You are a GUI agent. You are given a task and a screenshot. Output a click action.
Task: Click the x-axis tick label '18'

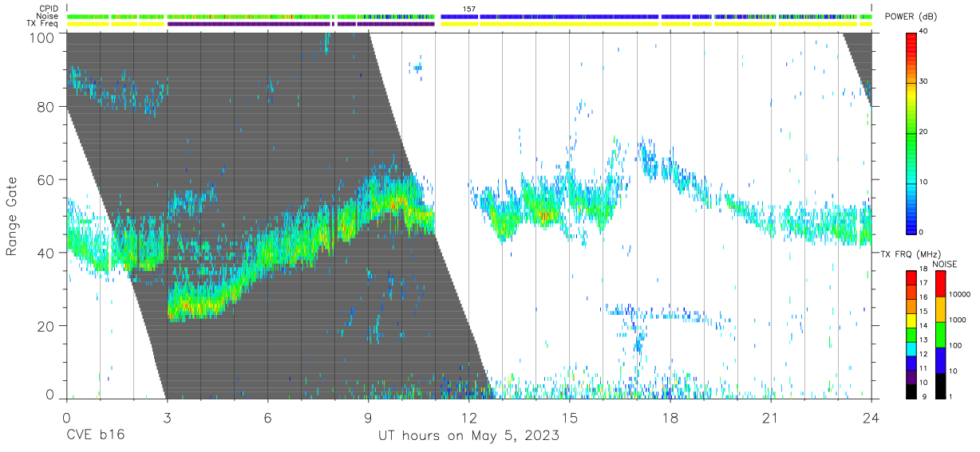(670, 419)
